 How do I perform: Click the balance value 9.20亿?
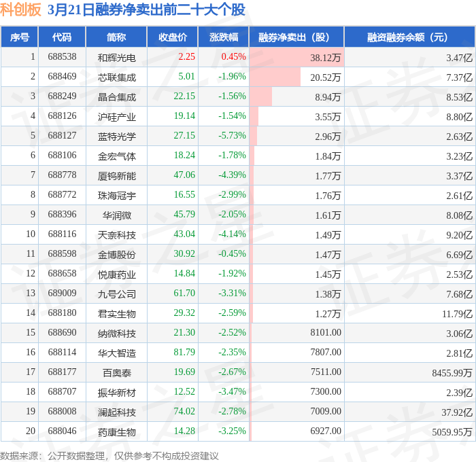click(459, 235)
